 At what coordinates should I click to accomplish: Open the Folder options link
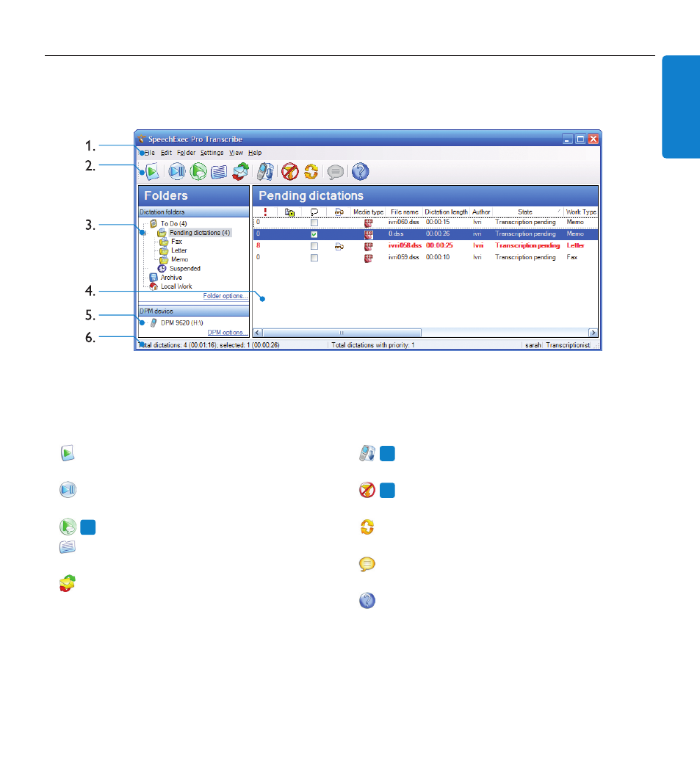click(225, 296)
